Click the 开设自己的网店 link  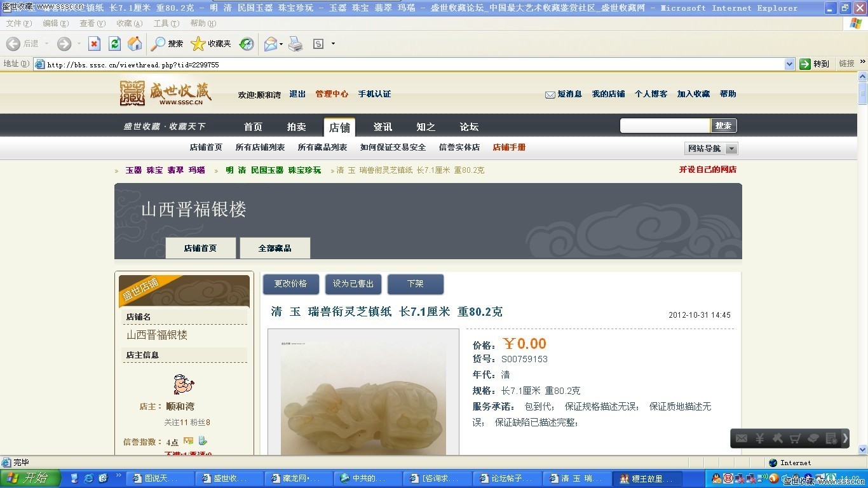708,170
